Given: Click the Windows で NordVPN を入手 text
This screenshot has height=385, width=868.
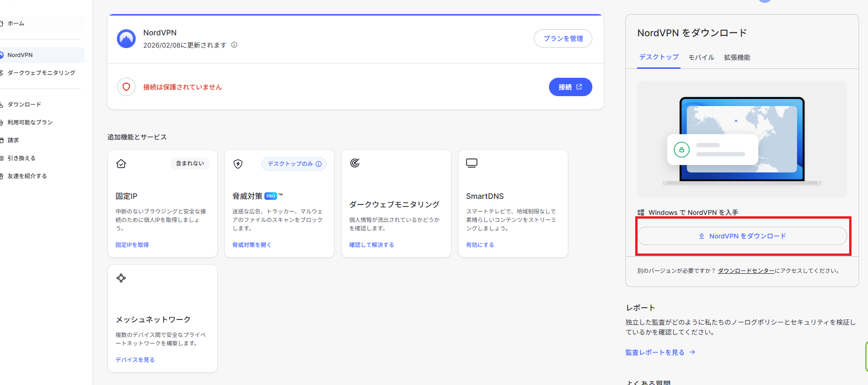Looking at the screenshot, I should pos(693,213).
